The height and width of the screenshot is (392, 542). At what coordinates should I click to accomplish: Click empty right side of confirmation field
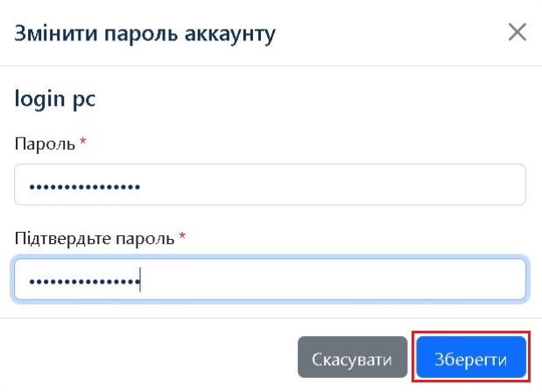coord(394,280)
